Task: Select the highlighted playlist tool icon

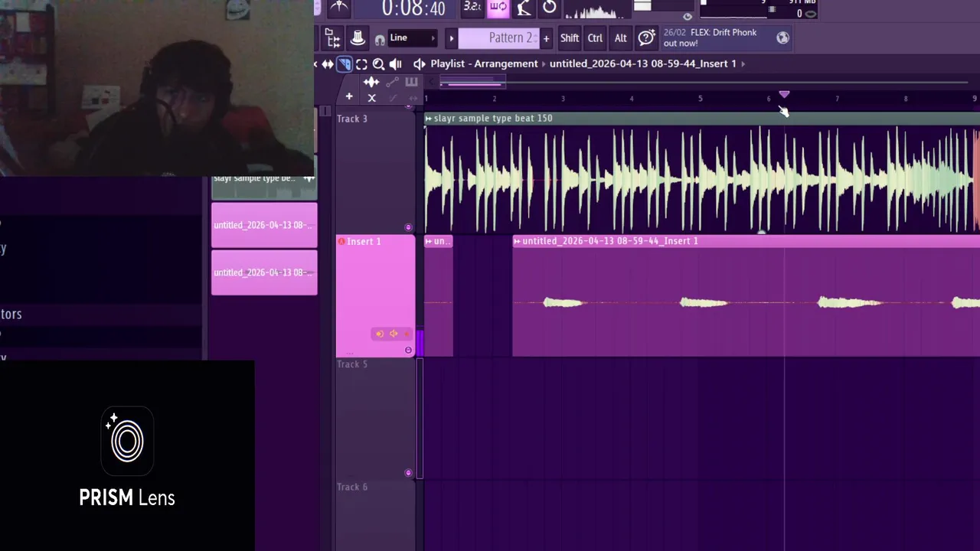Action: pyautogui.click(x=345, y=64)
